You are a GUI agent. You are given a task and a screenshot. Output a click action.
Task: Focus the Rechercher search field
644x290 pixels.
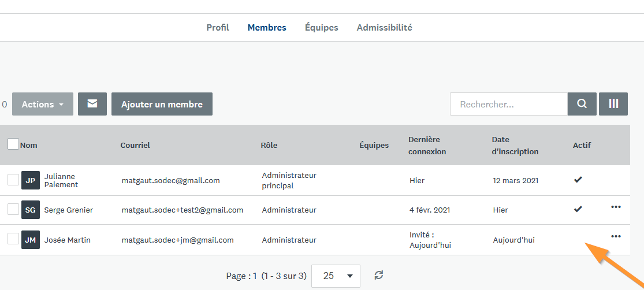508,105
